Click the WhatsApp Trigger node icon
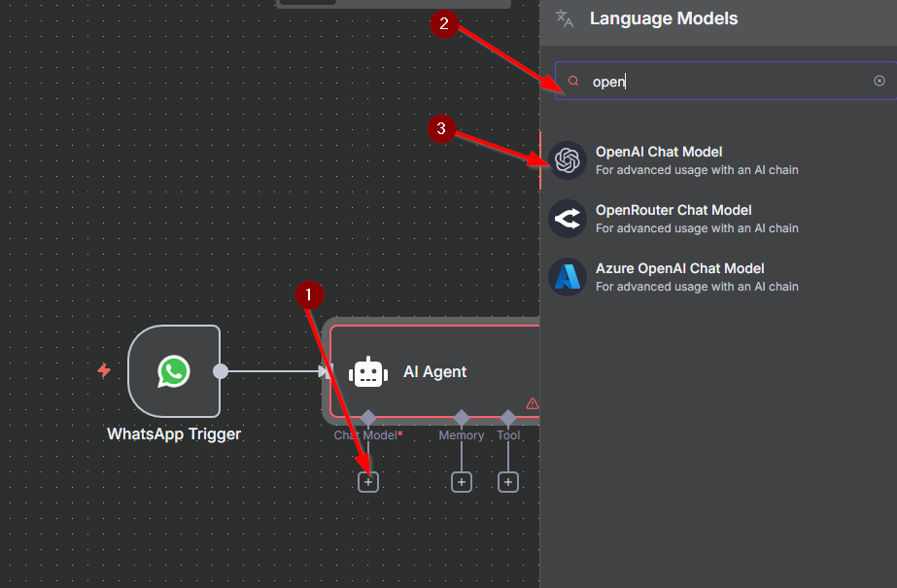The image size is (897, 588). pyautogui.click(x=174, y=371)
